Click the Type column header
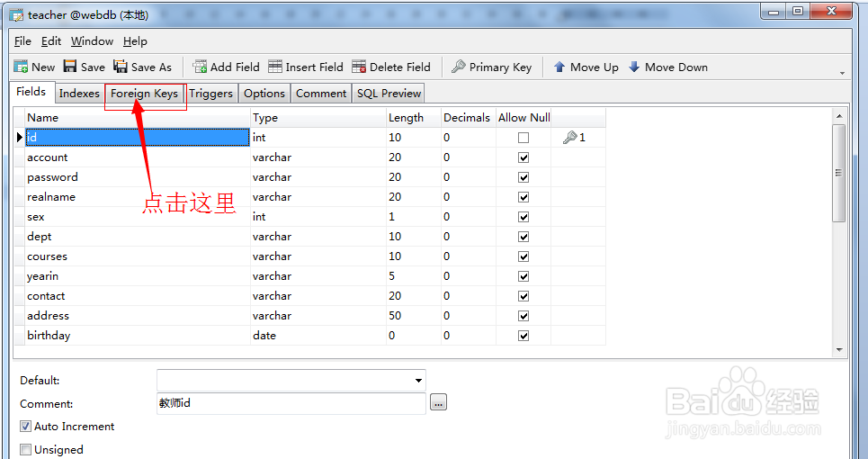 (318, 118)
